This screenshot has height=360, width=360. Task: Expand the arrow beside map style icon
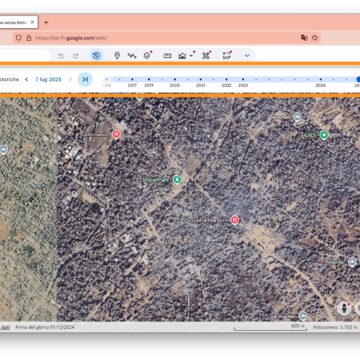191,56
